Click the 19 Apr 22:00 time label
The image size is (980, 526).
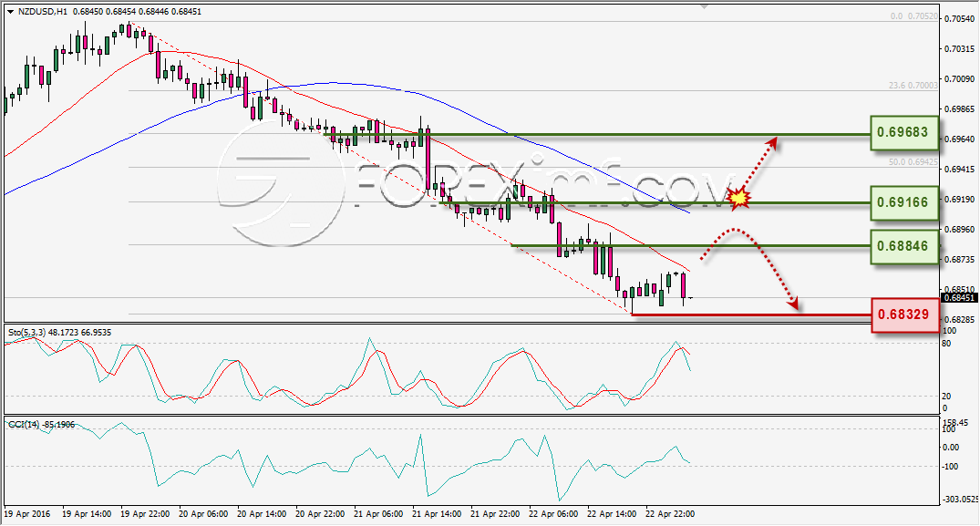[x=145, y=514]
